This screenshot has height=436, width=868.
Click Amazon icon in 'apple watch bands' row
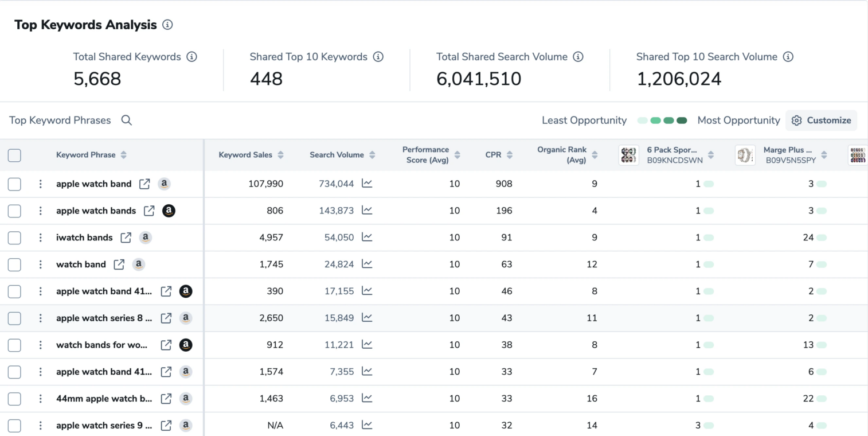pos(169,211)
